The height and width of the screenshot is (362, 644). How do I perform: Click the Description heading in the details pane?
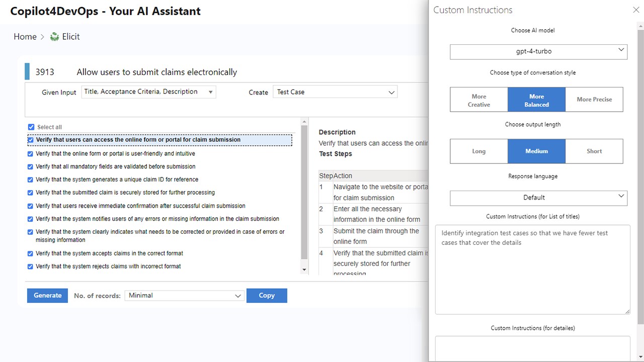coord(337,132)
